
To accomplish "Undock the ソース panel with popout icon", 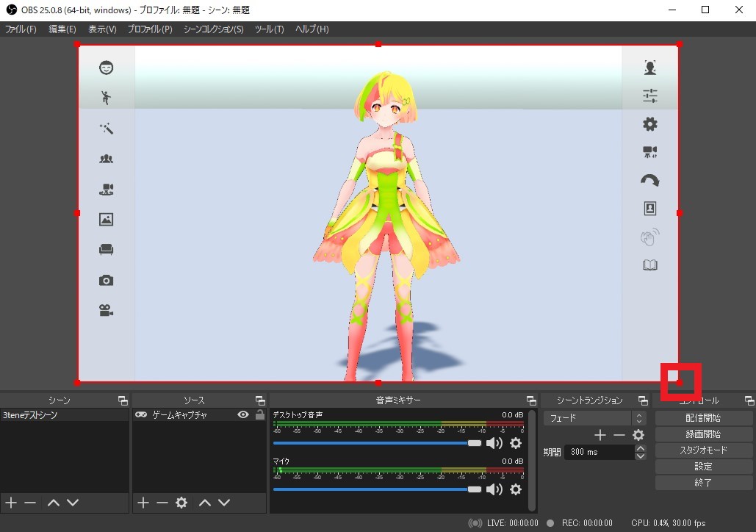I will [260, 400].
